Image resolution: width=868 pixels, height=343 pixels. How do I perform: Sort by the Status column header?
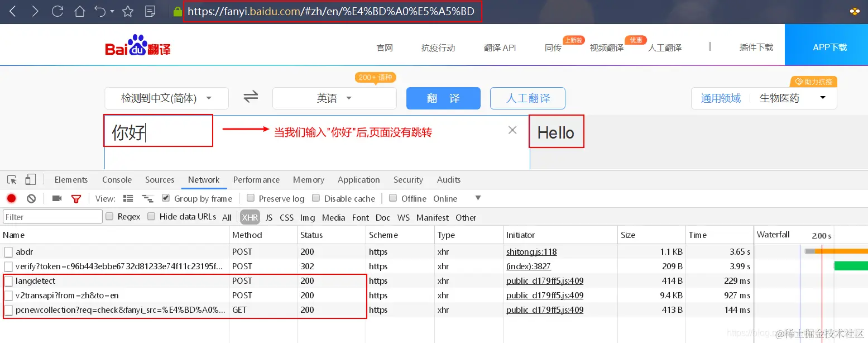coord(332,235)
